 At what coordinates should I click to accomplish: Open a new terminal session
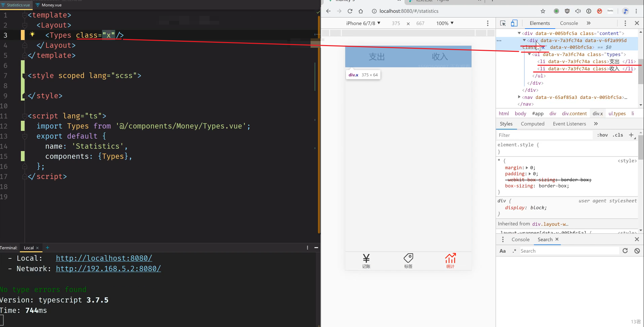[47, 248]
